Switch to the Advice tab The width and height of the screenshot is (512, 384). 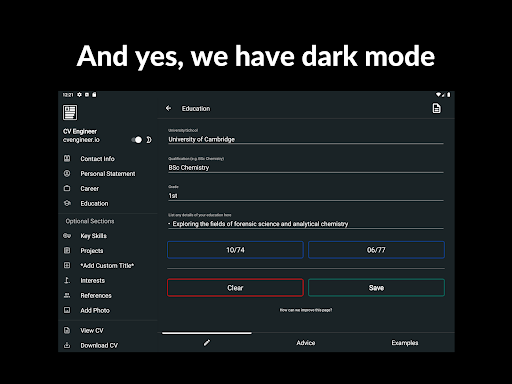click(x=306, y=343)
